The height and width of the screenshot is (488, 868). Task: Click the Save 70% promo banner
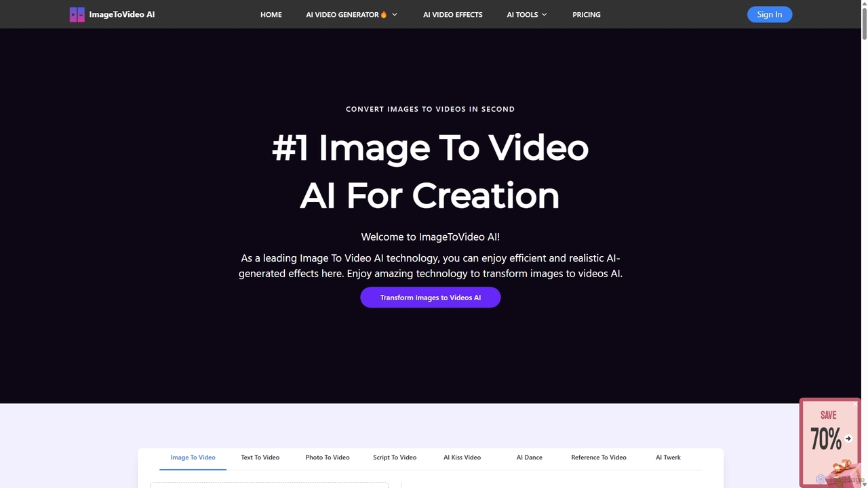click(830, 443)
